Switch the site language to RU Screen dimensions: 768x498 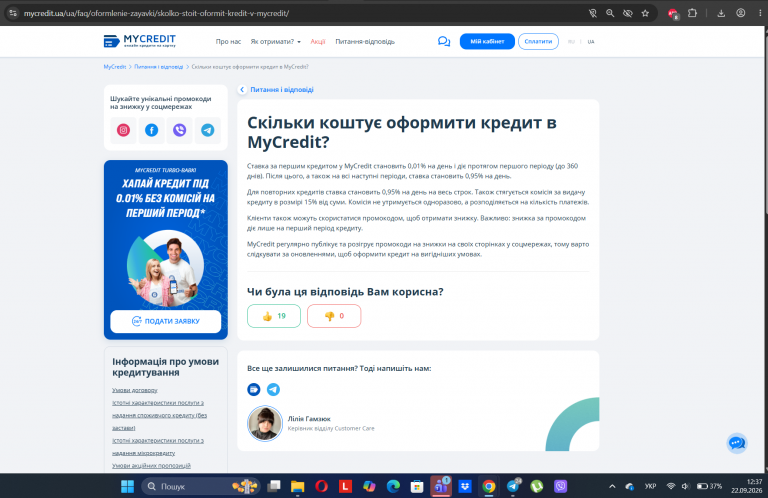[x=571, y=42]
